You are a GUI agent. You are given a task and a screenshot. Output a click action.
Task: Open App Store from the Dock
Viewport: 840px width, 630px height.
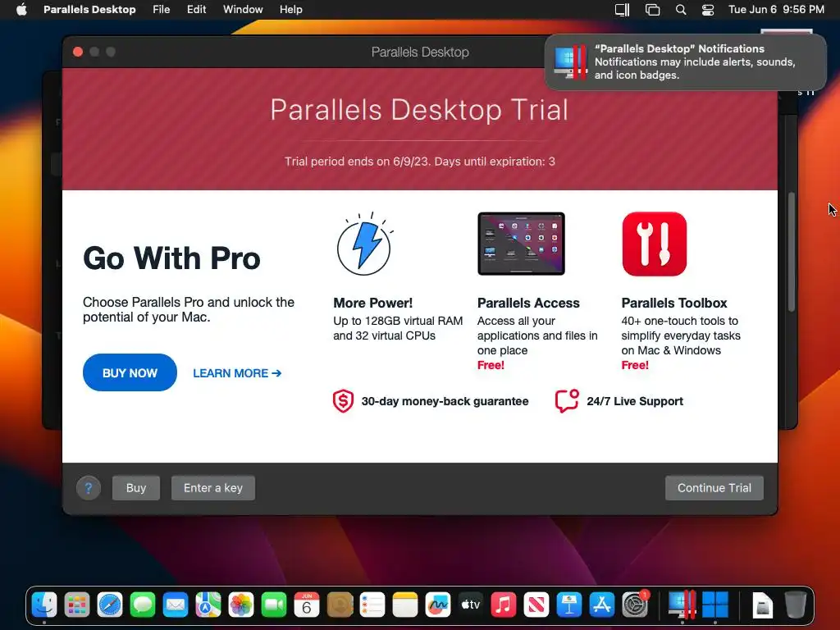point(601,605)
